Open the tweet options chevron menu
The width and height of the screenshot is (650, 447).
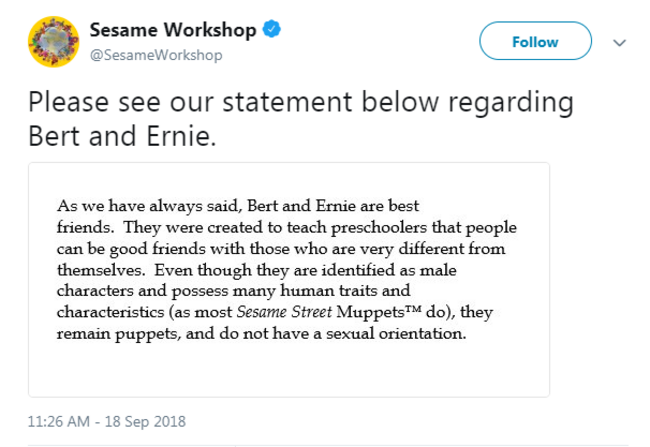click(619, 42)
